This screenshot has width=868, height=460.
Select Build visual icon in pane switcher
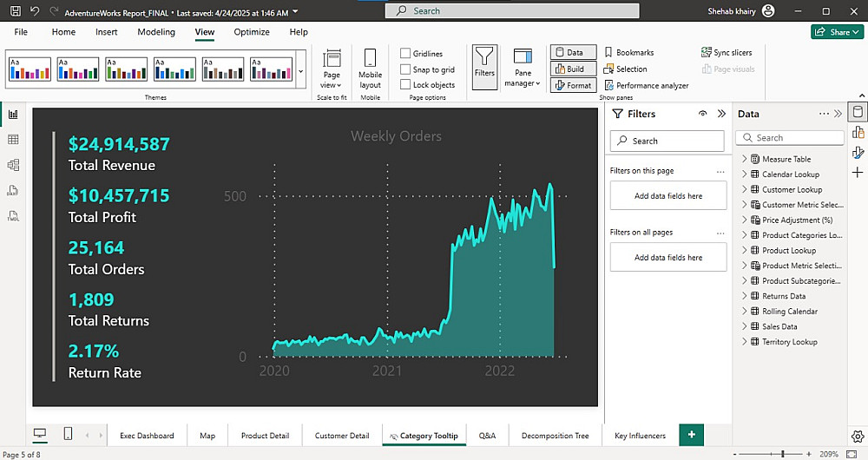pyautogui.click(x=858, y=132)
